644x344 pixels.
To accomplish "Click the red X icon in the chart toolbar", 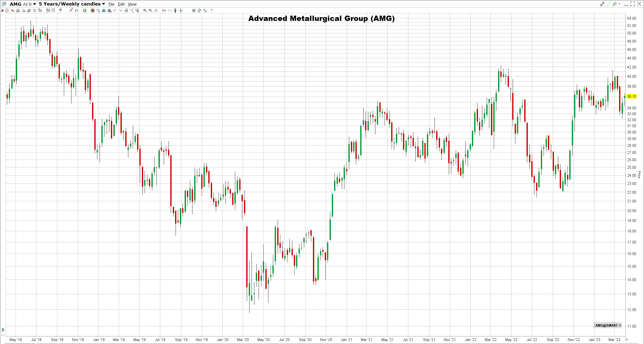I will coord(3,11).
